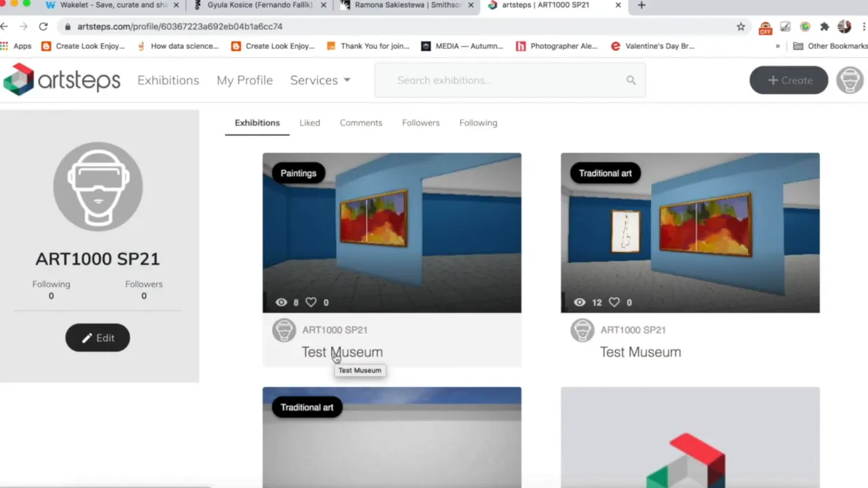Click the extensions puzzle piece icon
Screen dimensions: 868x488
825,26
